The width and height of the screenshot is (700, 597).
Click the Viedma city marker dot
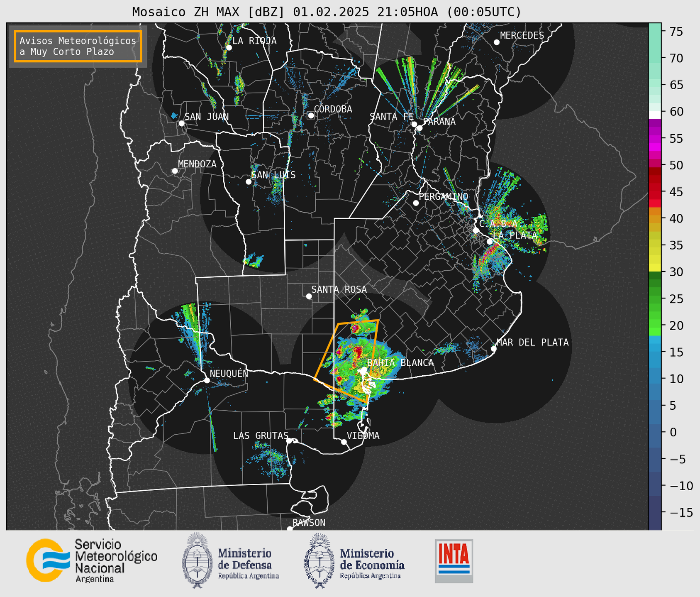click(x=344, y=442)
